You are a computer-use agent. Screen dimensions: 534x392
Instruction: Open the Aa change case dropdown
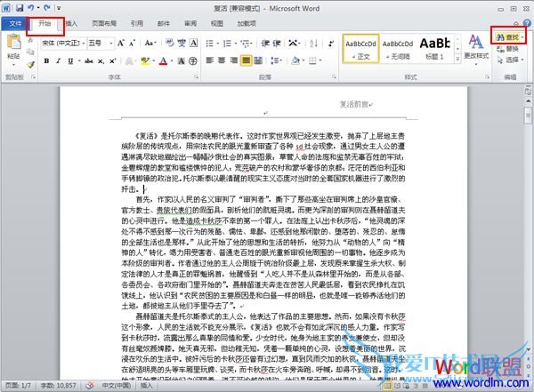coord(150,44)
